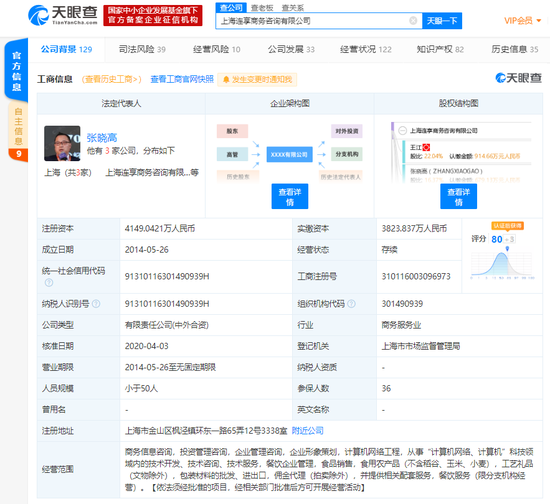Clear the search box with the X icon
Viewport: 550px width, 504px height.
[413, 21]
